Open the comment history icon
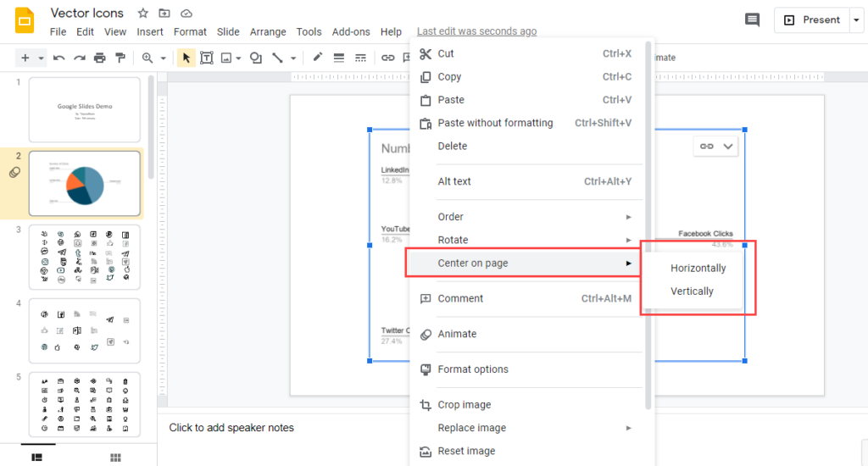The width and height of the screenshot is (868, 466). [752, 20]
